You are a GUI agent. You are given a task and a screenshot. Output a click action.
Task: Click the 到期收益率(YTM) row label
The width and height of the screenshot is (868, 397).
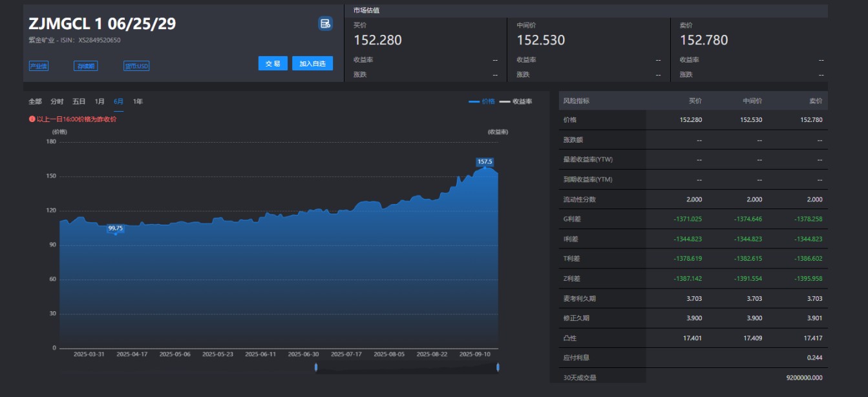[x=588, y=179]
